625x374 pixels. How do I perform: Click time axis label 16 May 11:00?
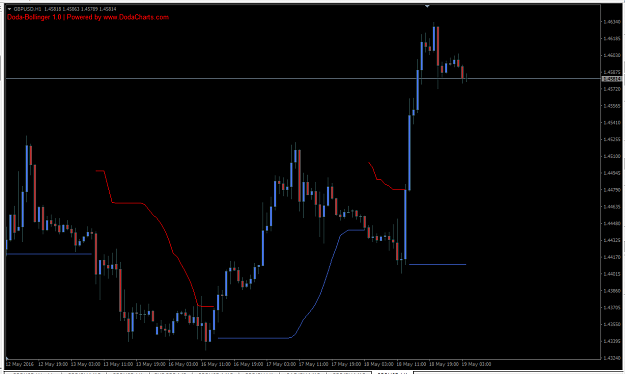(x=216, y=364)
